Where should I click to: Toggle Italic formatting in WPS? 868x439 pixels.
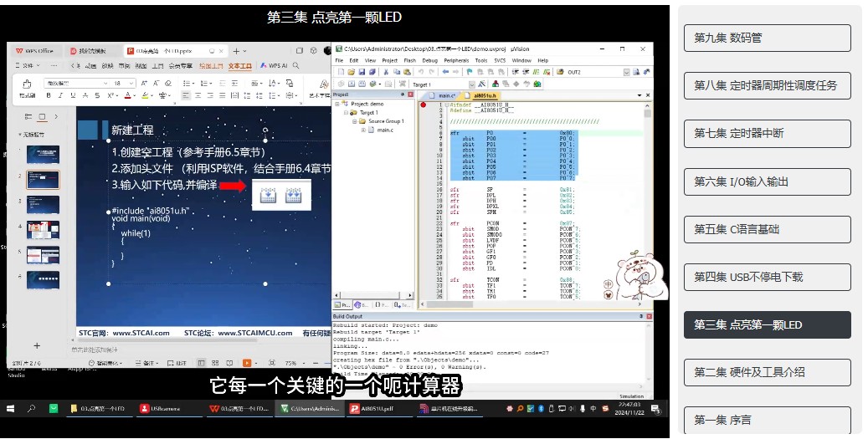[x=60, y=95]
